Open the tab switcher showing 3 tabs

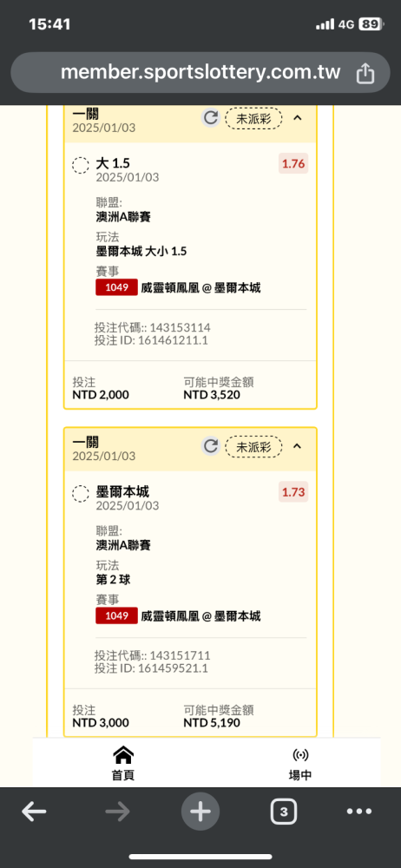pyautogui.click(x=284, y=812)
